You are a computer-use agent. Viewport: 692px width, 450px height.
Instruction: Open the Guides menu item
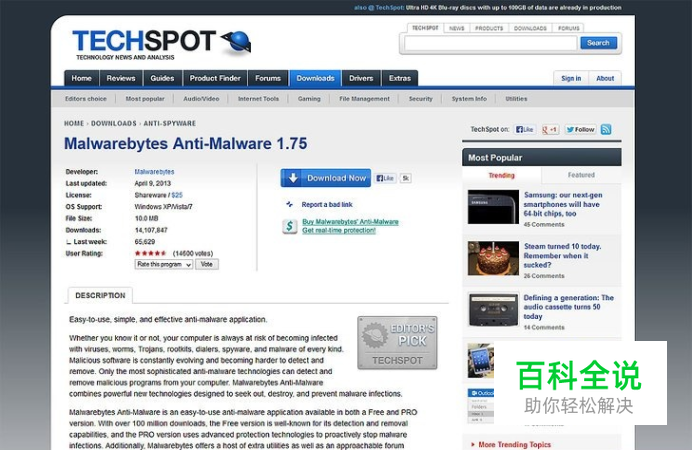(x=162, y=78)
